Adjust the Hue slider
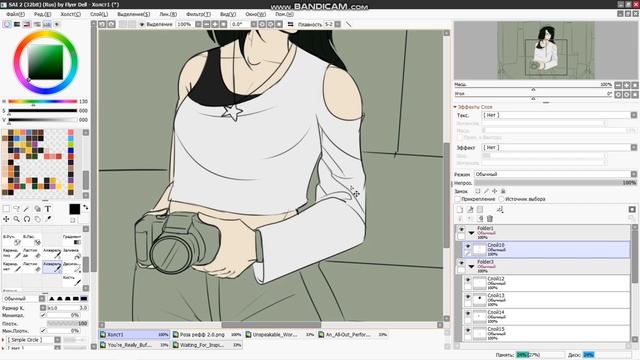The image size is (640, 360). [x=42, y=101]
